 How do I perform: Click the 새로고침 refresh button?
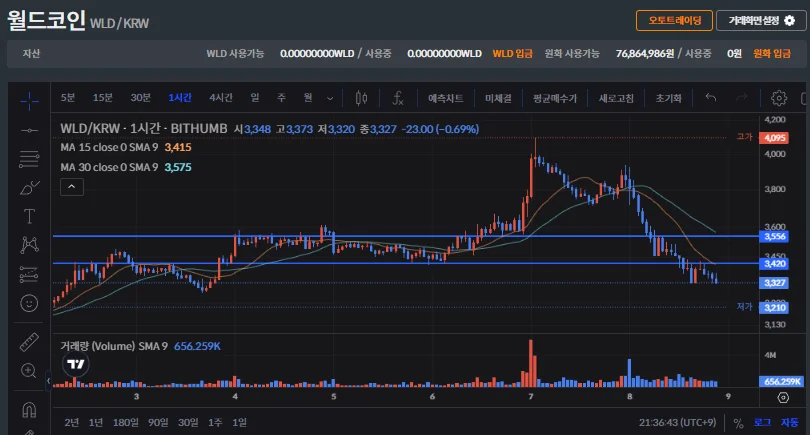616,98
